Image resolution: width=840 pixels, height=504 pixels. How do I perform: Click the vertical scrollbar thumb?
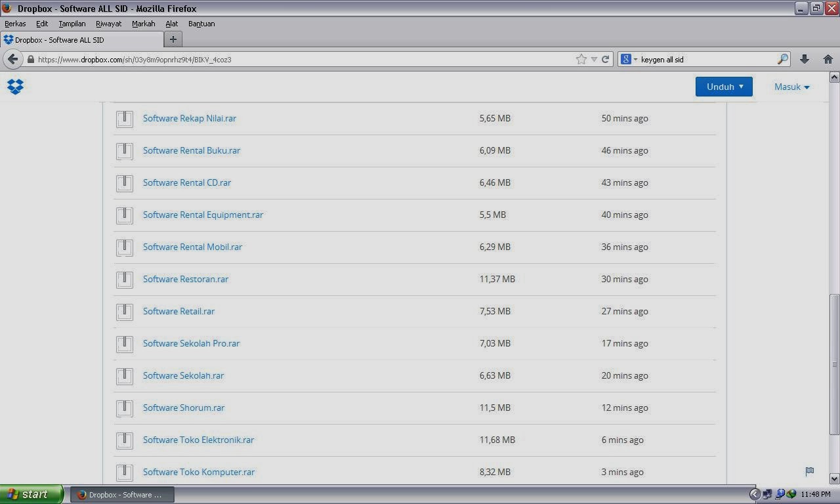pos(834,364)
